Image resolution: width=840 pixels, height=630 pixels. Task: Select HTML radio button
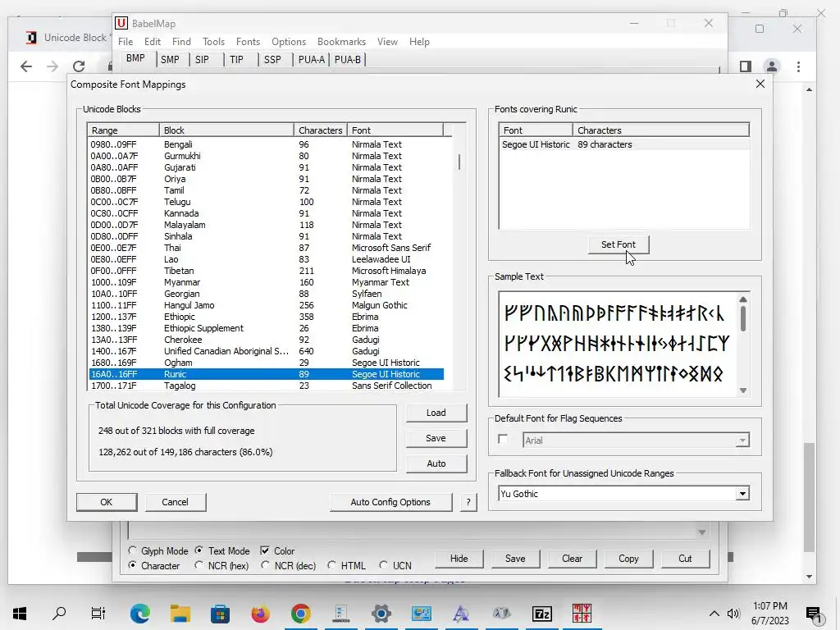(331, 565)
